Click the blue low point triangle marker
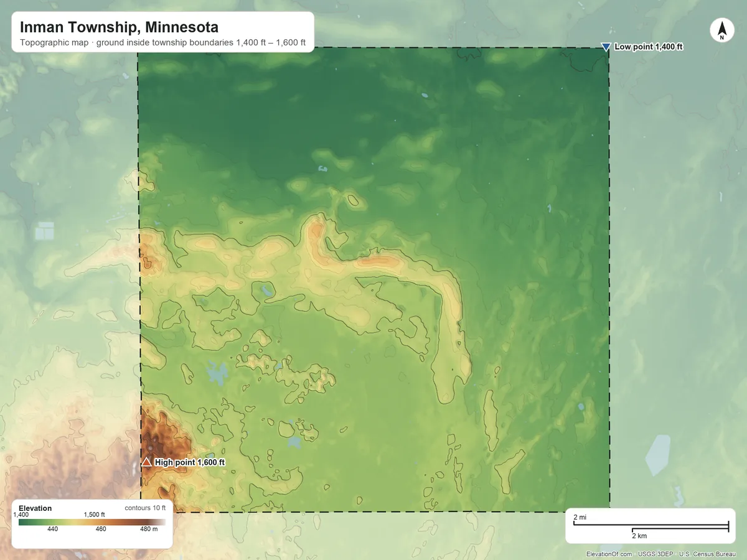This screenshot has width=747, height=560. (606, 47)
